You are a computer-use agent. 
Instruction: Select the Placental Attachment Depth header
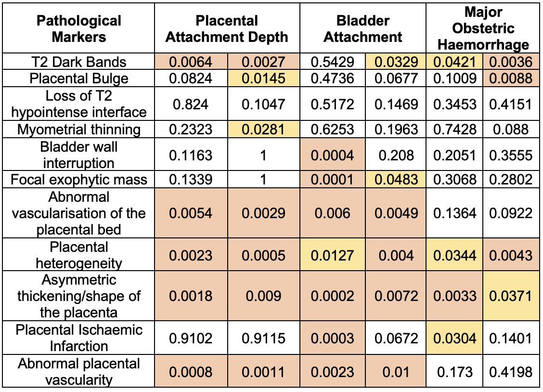227,28
